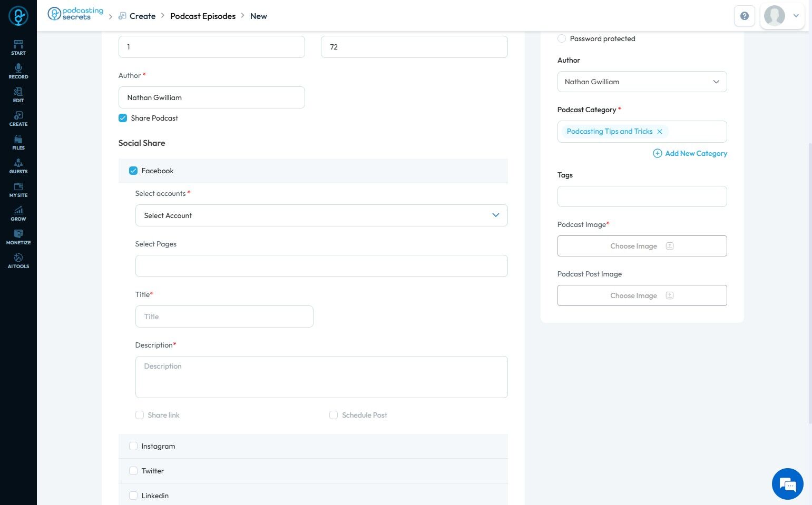
Task: Open the Monetize sidebar item
Action: point(18,237)
